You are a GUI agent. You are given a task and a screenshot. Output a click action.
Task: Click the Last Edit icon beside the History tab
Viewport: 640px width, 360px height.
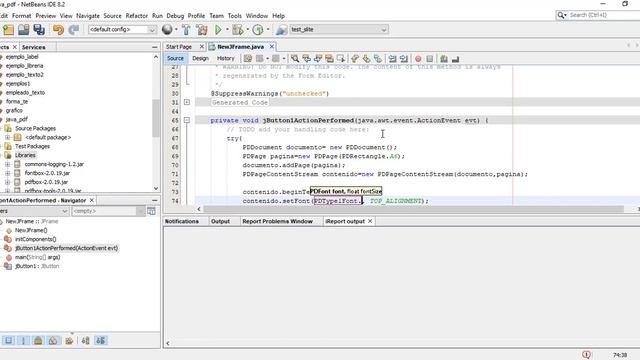[x=247, y=59]
